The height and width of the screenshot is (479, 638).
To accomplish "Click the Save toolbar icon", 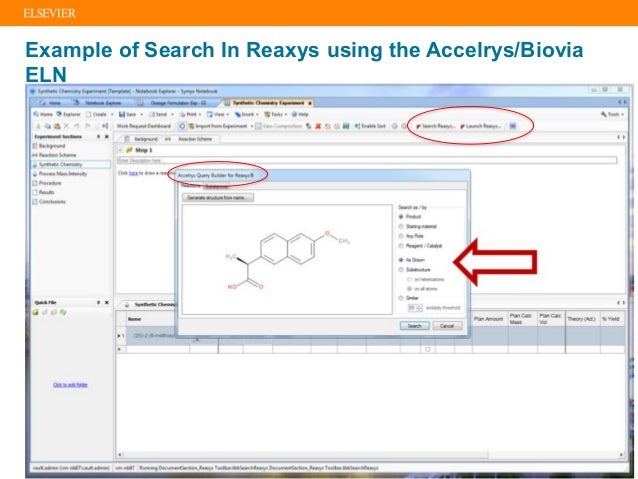I will click(x=127, y=114).
